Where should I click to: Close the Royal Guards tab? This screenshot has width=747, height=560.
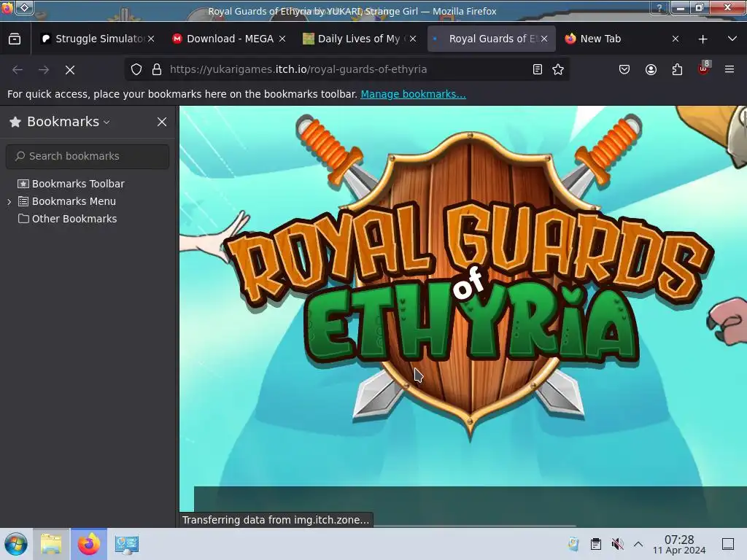click(544, 39)
